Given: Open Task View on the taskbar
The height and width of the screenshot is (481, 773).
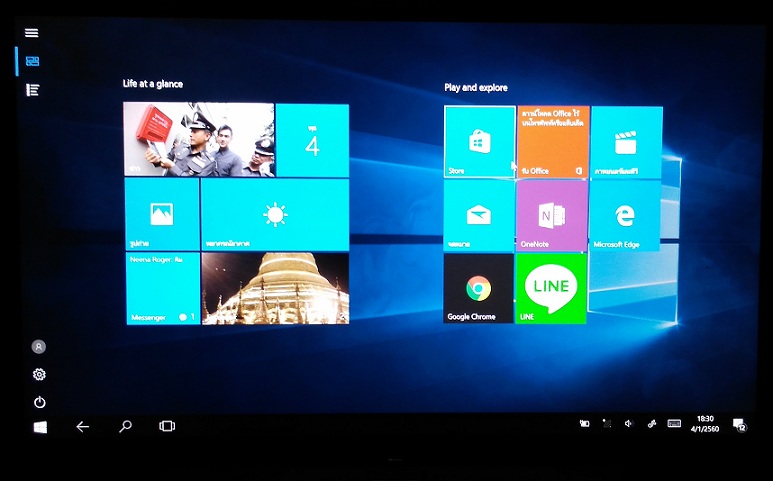Looking at the screenshot, I should [x=167, y=426].
